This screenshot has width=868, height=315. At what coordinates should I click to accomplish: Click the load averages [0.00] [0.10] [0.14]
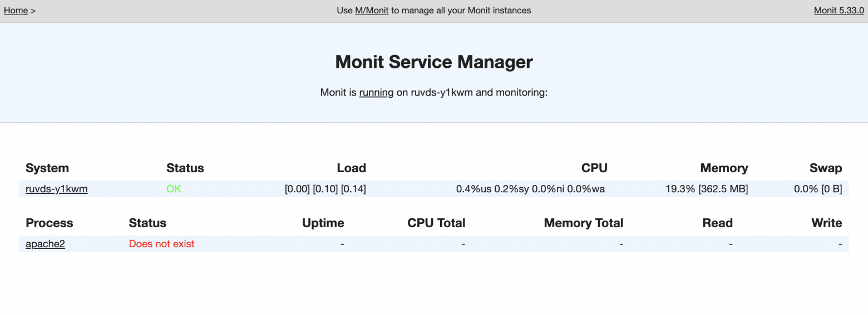(x=325, y=189)
